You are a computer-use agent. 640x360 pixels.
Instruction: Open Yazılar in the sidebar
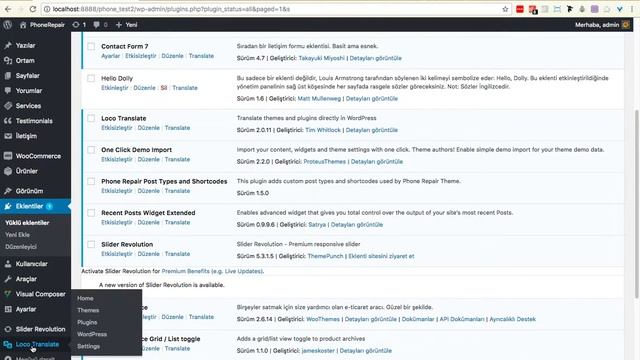[x=25, y=45]
